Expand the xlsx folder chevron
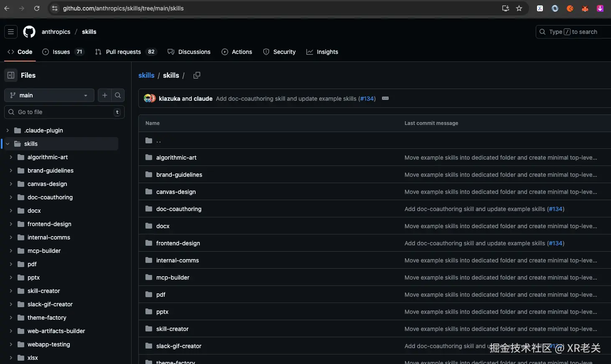Screen dimensions: 611x364 tap(11, 358)
